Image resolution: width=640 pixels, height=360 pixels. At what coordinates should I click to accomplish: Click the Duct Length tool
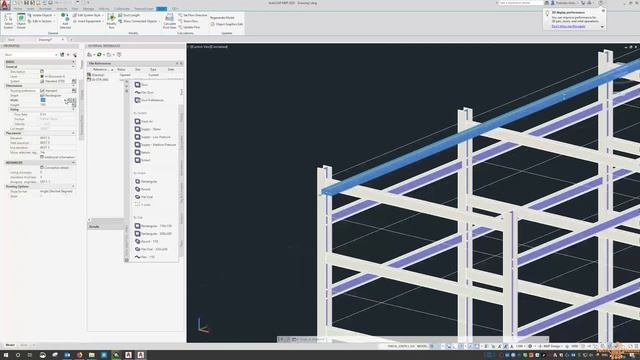click(129, 15)
